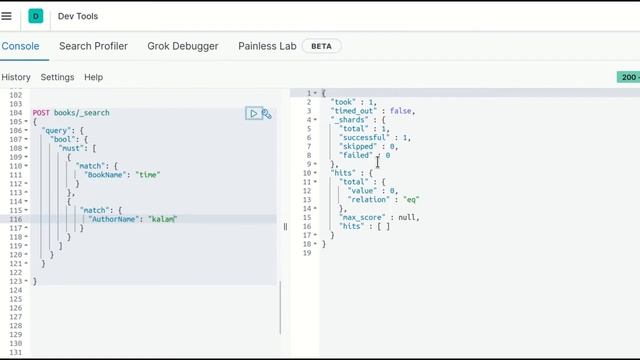Open the Painless Lab tab
640x360 pixels.
(x=267, y=46)
